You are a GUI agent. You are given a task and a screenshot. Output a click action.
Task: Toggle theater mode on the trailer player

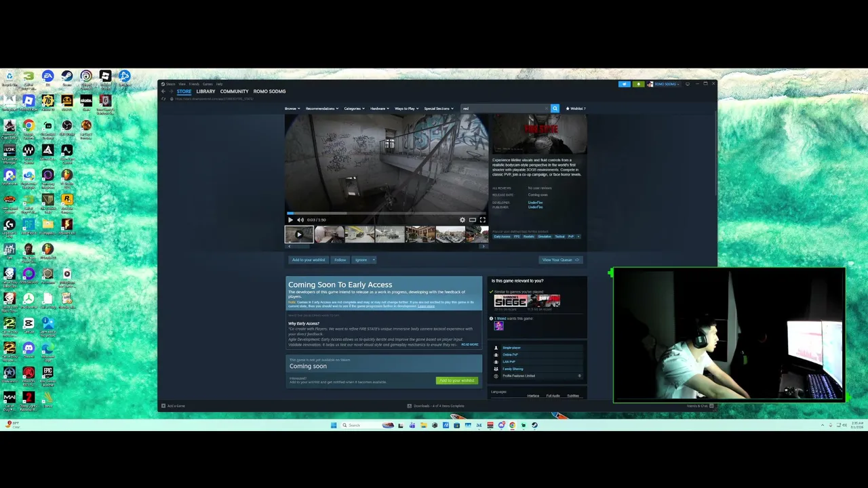coord(473,220)
